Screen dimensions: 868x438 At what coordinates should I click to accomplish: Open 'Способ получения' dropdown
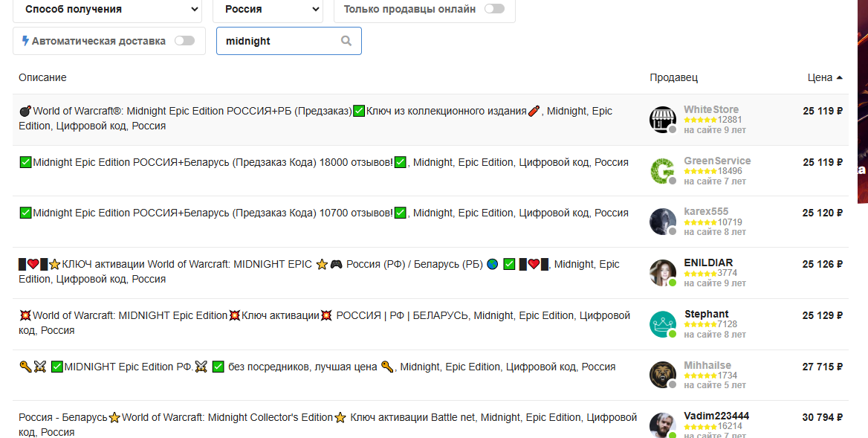(x=109, y=10)
